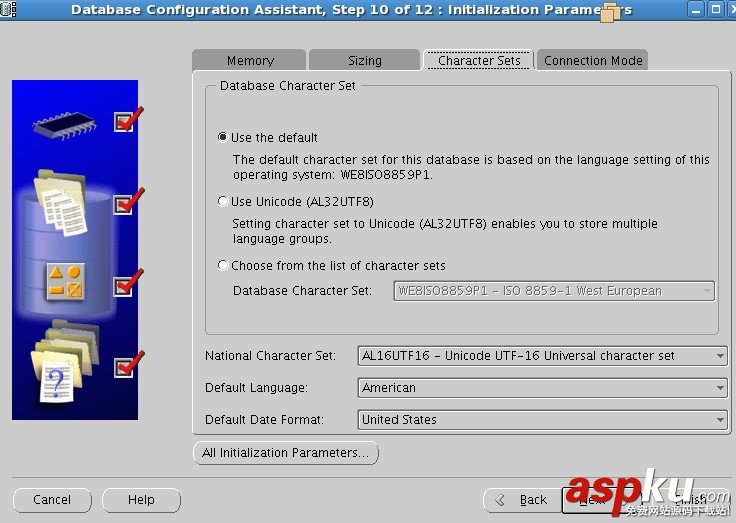Click the window menu icon in title bar
736x523 pixels.
pos(8,9)
